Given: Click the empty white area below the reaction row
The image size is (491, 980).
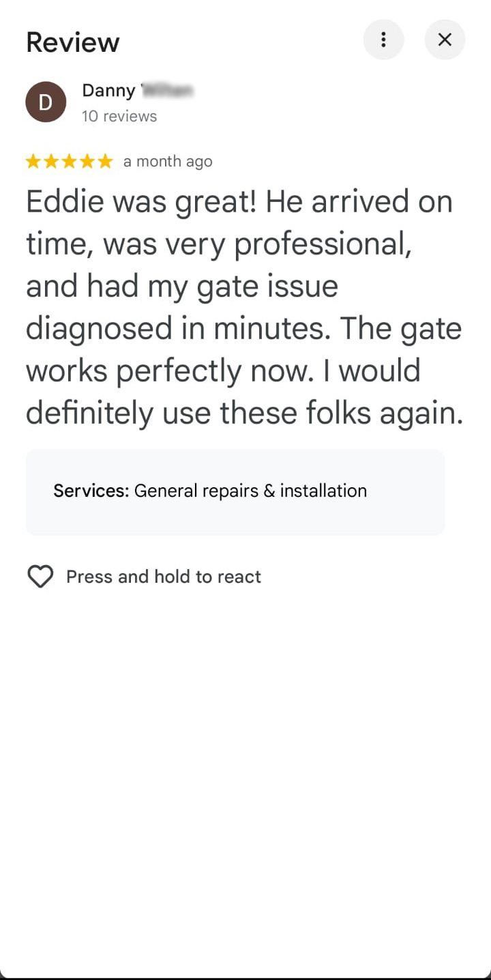Looking at the screenshot, I should pos(245,751).
